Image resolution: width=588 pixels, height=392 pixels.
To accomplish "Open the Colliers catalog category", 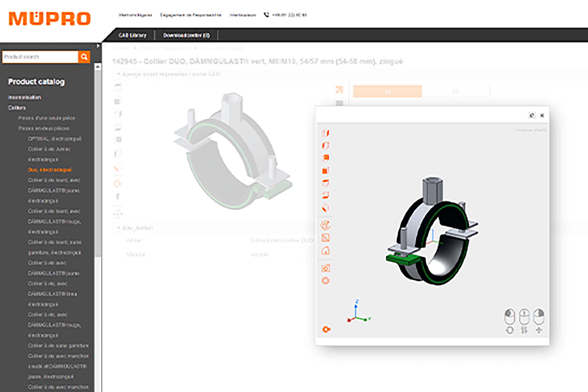I will pyautogui.click(x=17, y=108).
